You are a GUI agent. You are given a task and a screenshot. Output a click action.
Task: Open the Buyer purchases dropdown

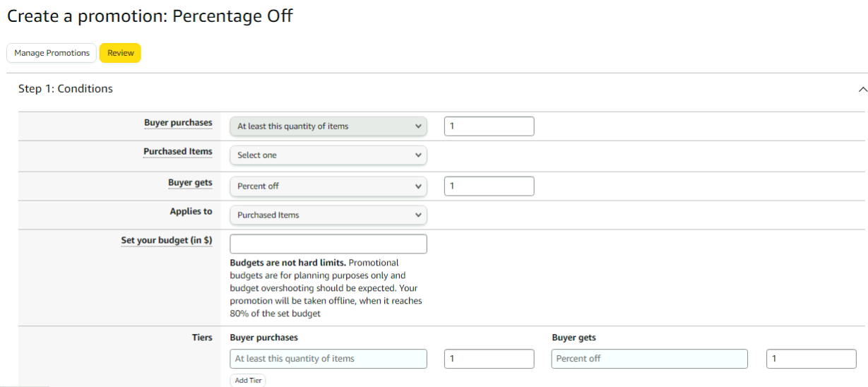pyautogui.click(x=328, y=126)
